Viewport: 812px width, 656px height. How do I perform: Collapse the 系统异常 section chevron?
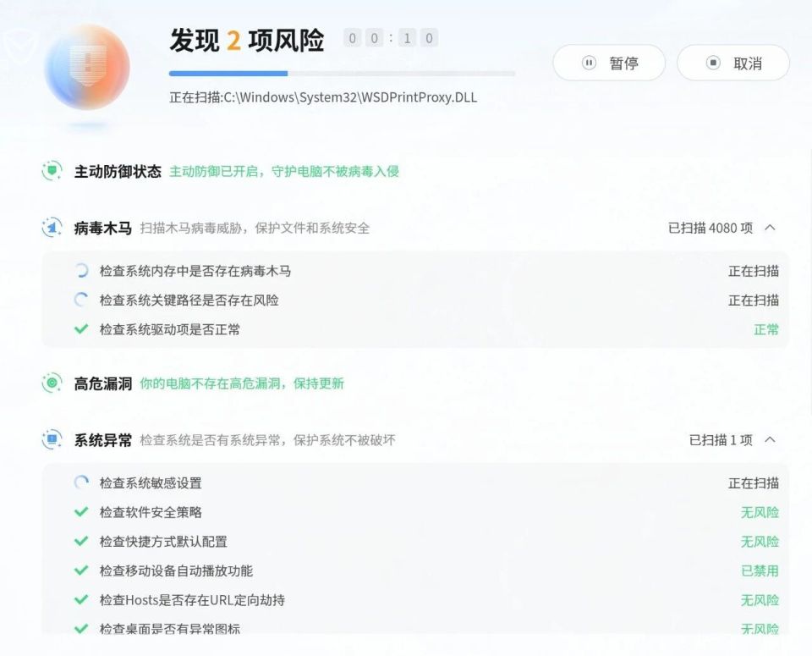770,439
